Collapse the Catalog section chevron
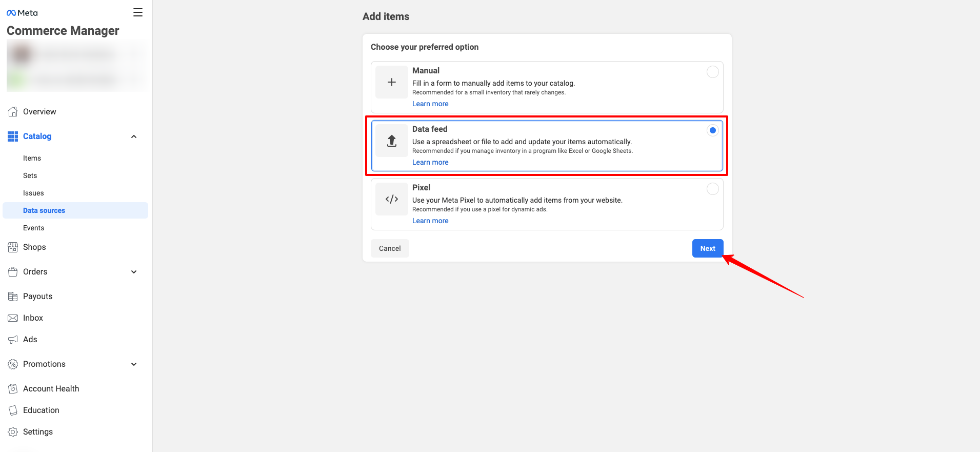The height and width of the screenshot is (452, 980). tap(134, 136)
